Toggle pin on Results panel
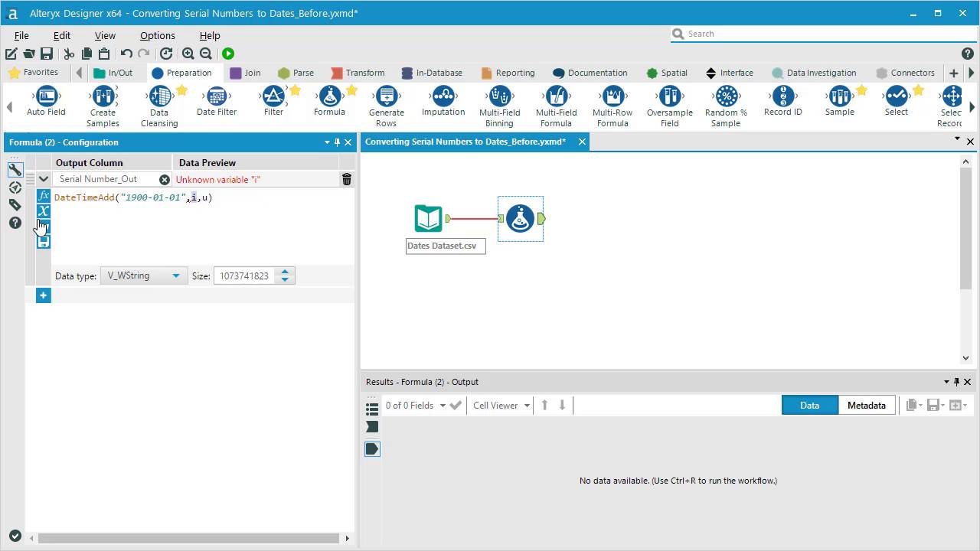 (x=956, y=382)
